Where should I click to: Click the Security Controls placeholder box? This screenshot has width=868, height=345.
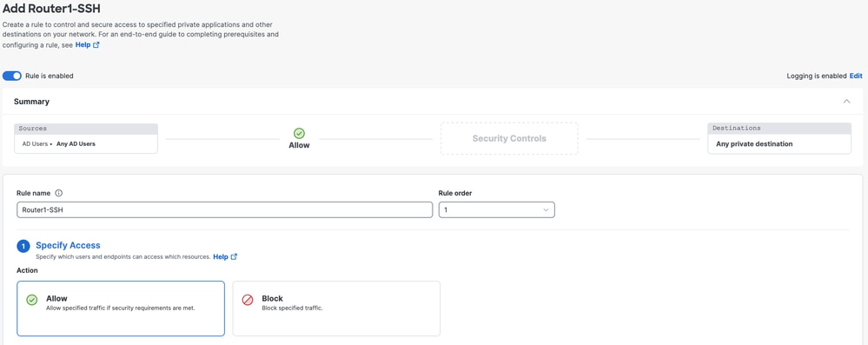click(x=509, y=138)
